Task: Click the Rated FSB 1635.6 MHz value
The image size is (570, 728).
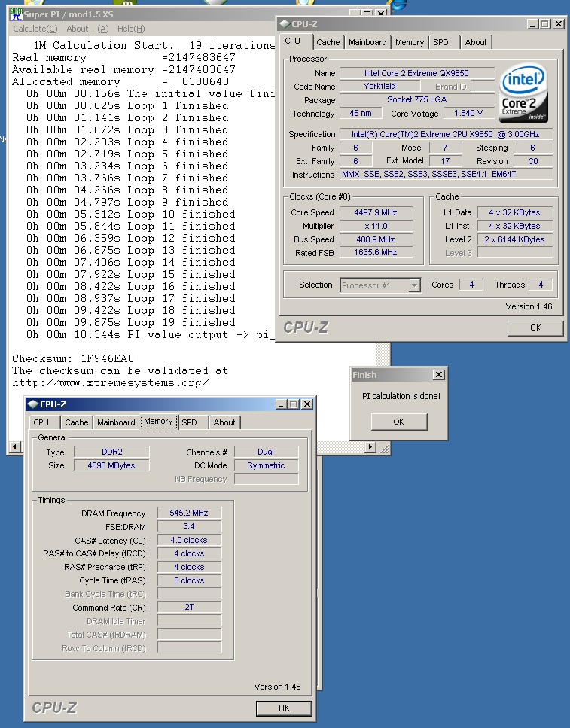Action: pyautogui.click(x=376, y=252)
